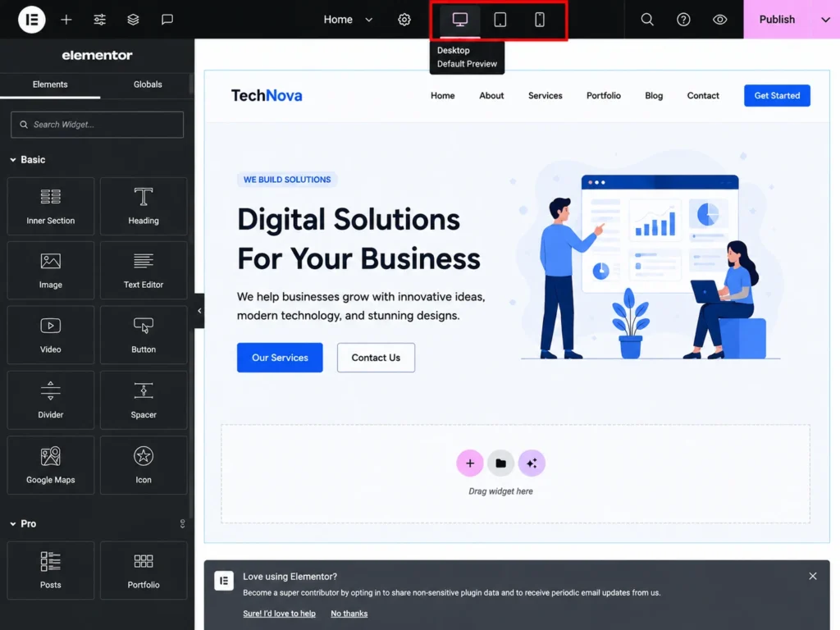Viewport: 840px width, 630px height.
Task: Select the Heading widget
Action: (144, 206)
